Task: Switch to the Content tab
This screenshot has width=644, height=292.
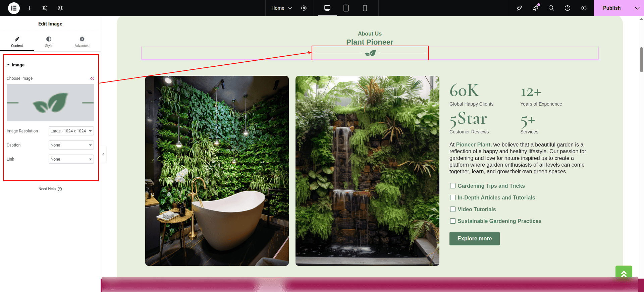Action: tap(17, 42)
